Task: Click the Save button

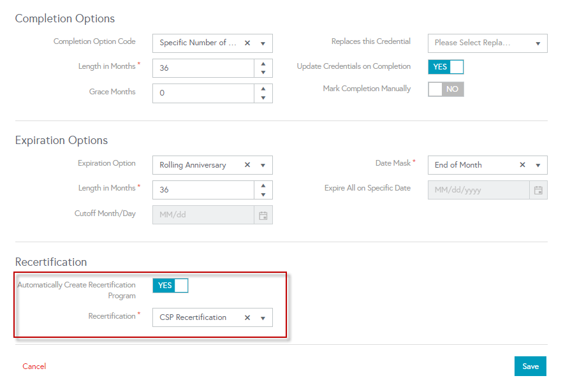Action: pos(530,366)
